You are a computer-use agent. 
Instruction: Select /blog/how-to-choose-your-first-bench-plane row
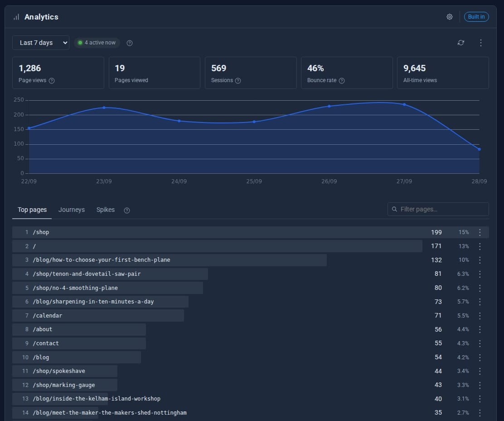click(x=250, y=260)
